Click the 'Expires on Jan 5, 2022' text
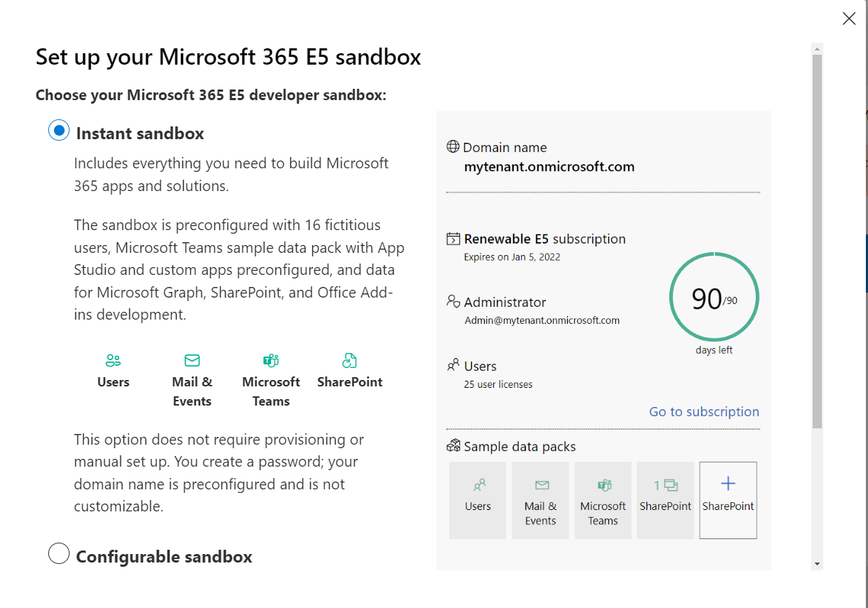Screen dimensions: 868x608 point(512,257)
